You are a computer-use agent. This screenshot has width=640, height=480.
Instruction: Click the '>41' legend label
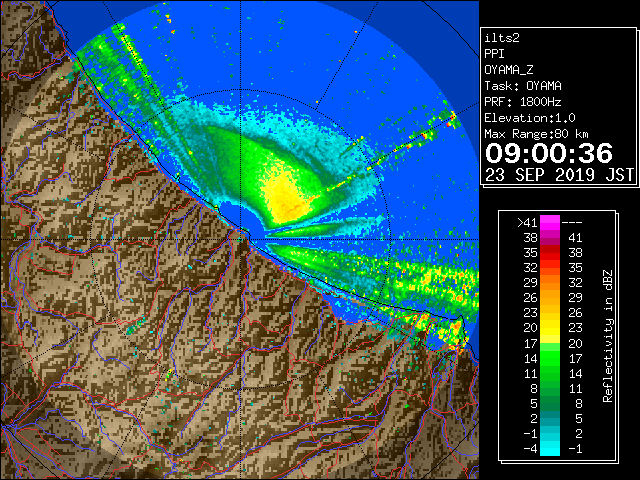527,223
